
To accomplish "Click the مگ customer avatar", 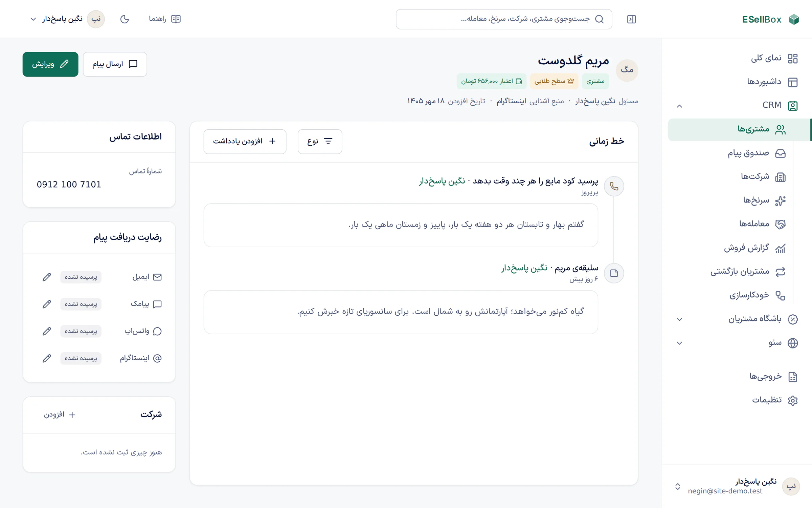I will (x=627, y=70).
